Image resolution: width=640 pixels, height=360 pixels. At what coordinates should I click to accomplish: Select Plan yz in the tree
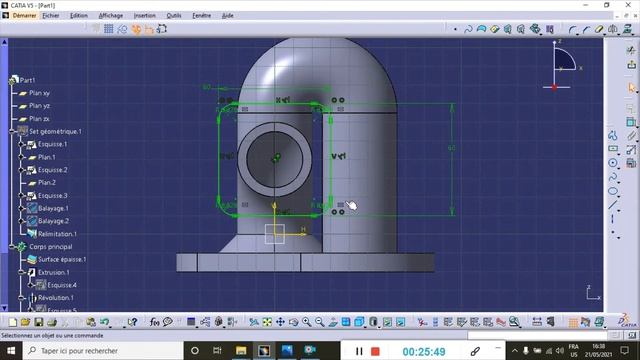39,106
